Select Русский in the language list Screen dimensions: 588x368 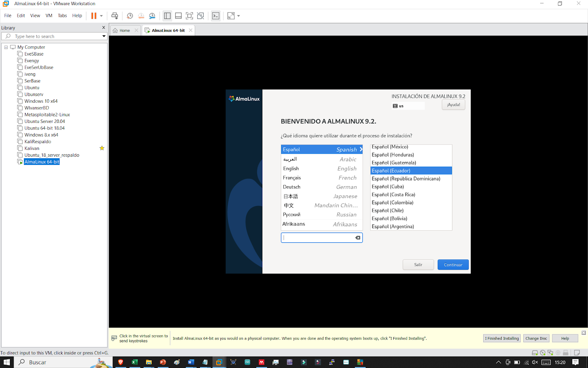pyautogui.click(x=322, y=215)
